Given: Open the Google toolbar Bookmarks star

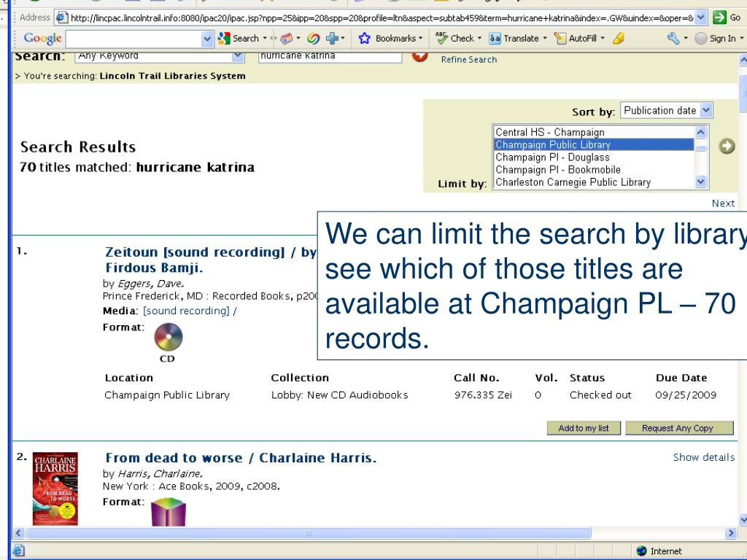Looking at the screenshot, I should coord(365,38).
